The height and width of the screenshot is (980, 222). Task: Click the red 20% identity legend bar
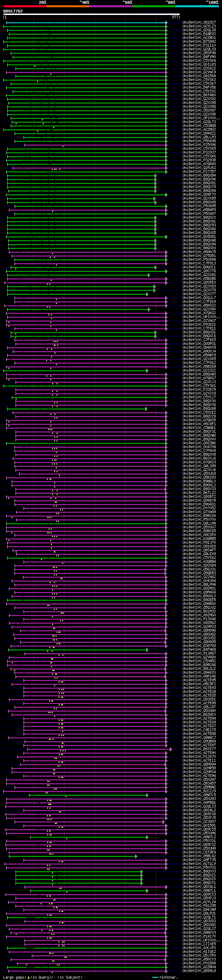(25, 6)
